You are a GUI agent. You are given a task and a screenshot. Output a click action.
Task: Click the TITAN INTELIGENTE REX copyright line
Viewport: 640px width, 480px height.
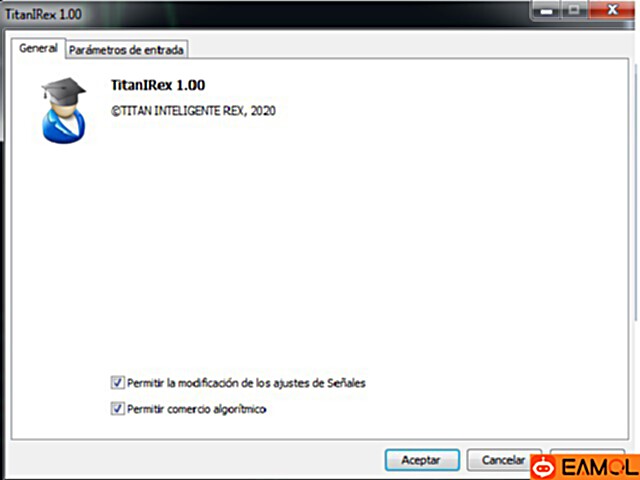pos(193,111)
